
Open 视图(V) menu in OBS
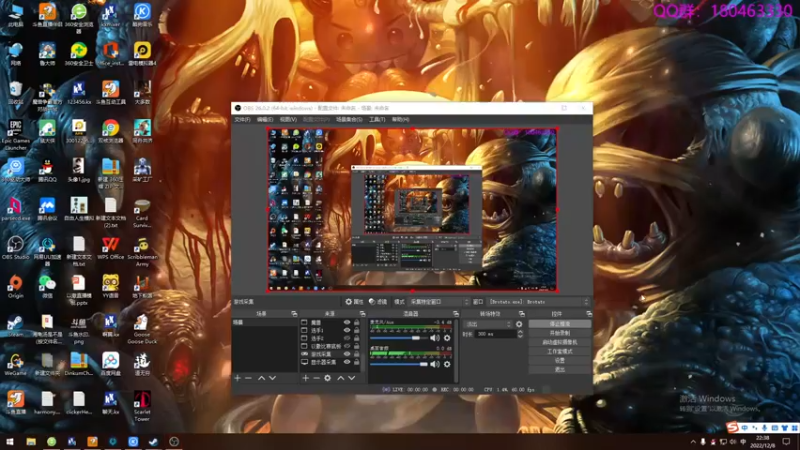point(288,119)
